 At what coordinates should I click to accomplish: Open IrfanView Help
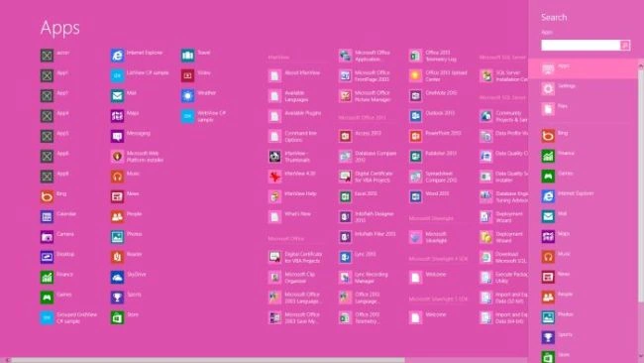pyautogui.click(x=292, y=196)
